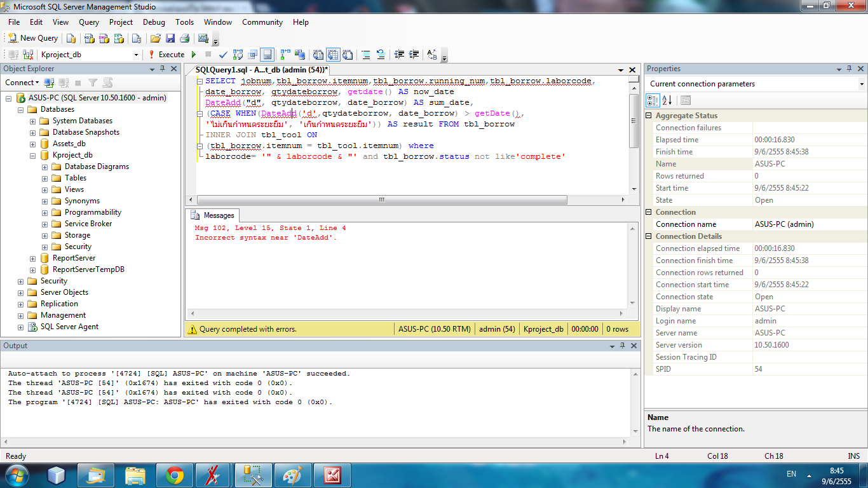This screenshot has width=868, height=488.
Task: Expand the Server Objects folder
Action: click(21, 292)
